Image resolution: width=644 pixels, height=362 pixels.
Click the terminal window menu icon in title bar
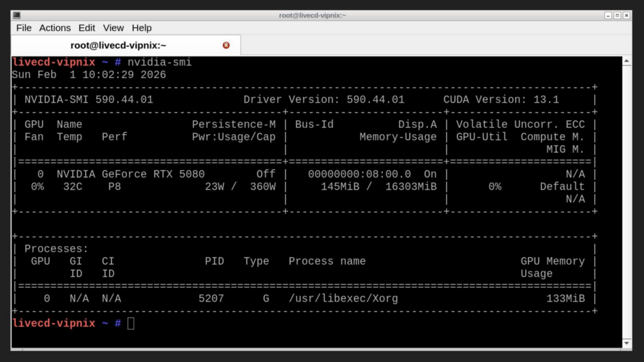point(16,15)
